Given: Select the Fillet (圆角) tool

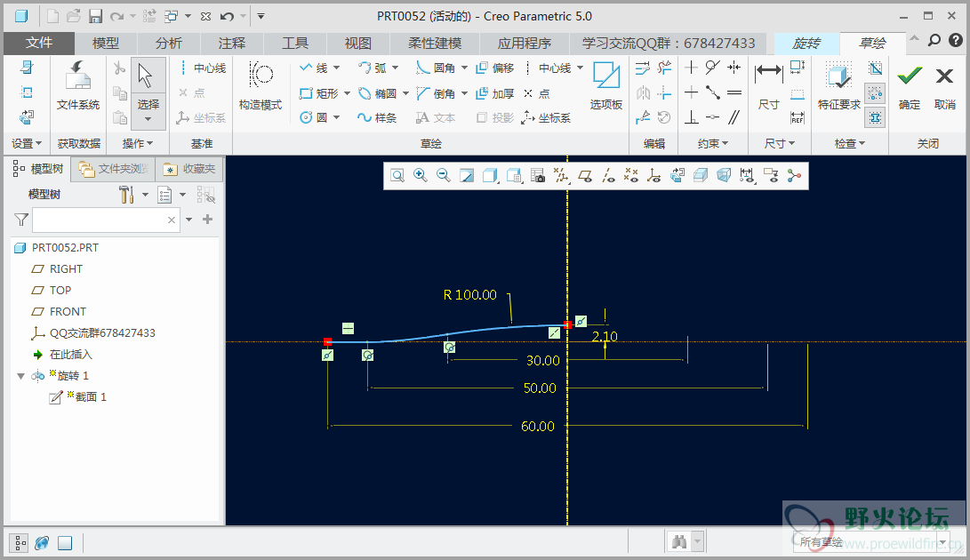Looking at the screenshot, I should 436,68.
